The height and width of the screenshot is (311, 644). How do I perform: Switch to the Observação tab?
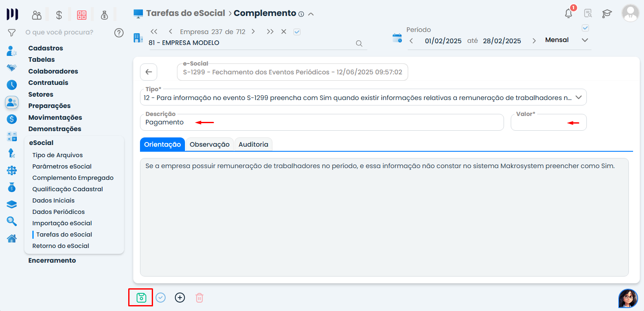click(x=209, y=144)
